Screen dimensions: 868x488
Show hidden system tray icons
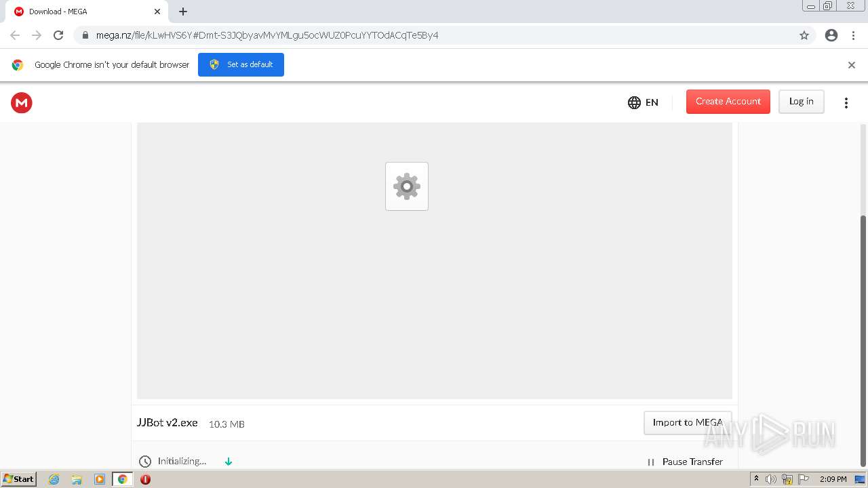(x=756, y=479)
